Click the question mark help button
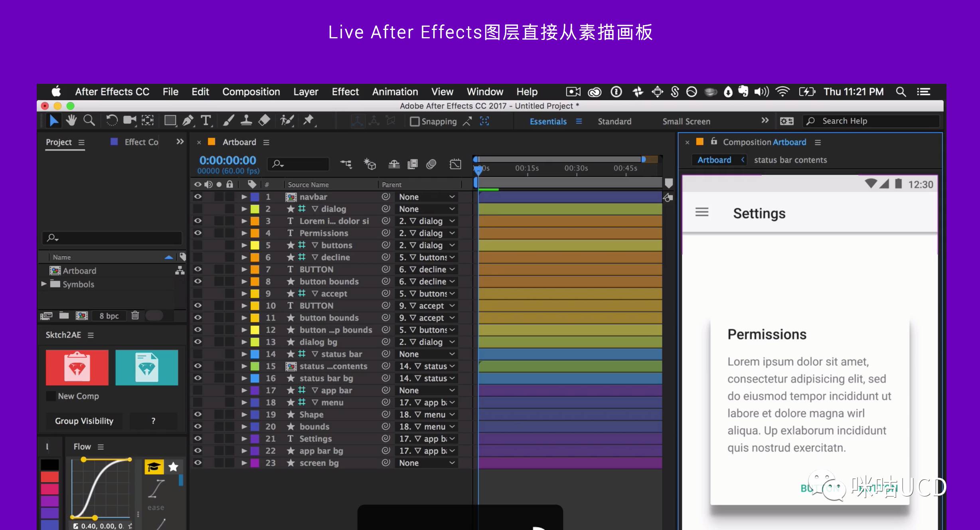The height and width of the screenshot is (530, 980). (153, 421)
